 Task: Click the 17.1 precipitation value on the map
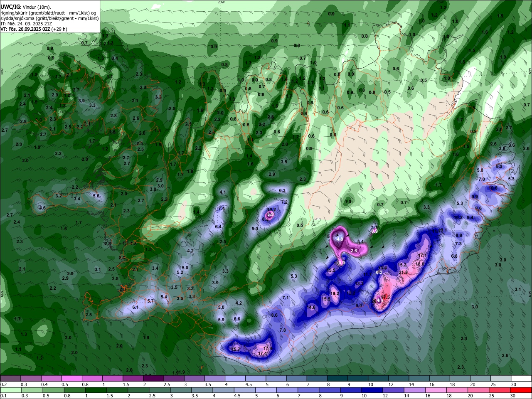pyautogui.click(x=422, y=255)
